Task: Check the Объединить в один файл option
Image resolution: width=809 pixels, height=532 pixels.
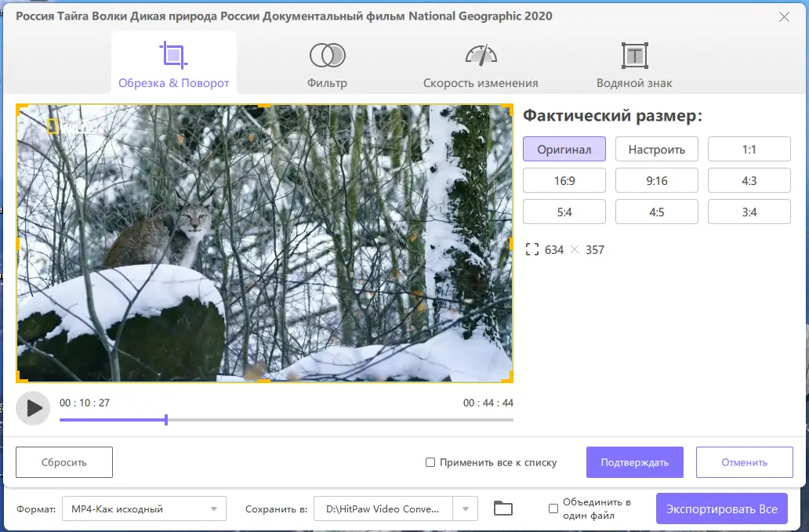Action: point(553,508)
